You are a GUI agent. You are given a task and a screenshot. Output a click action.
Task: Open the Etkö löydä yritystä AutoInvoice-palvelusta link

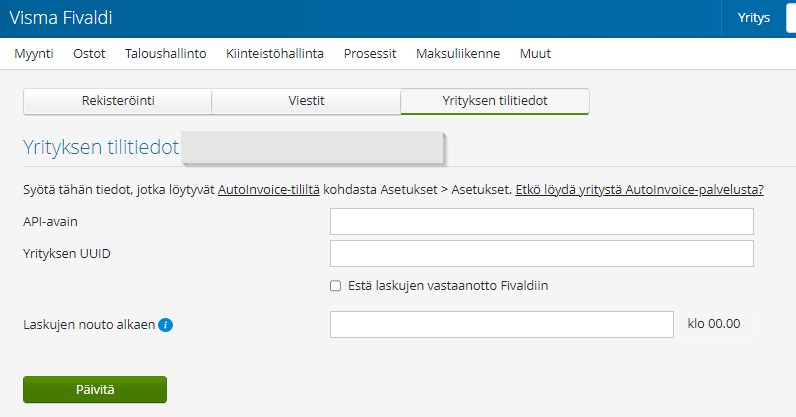pyautogui.click(x=639, y=189)
